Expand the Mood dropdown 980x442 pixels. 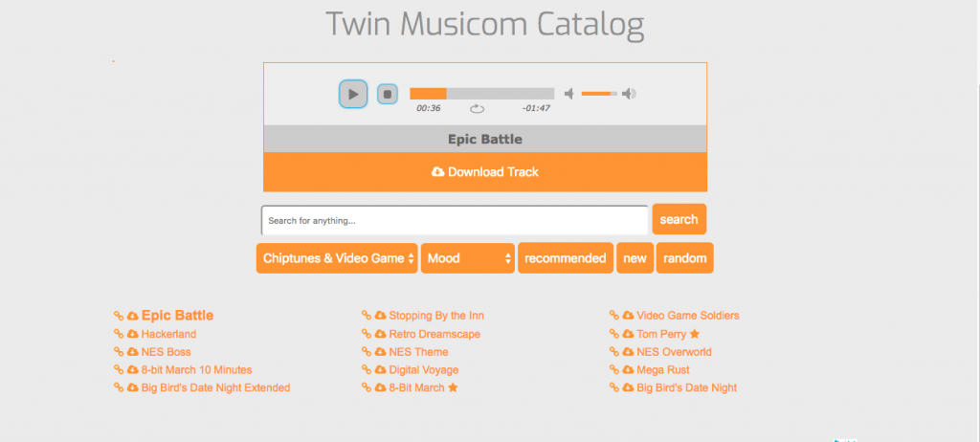468,258
